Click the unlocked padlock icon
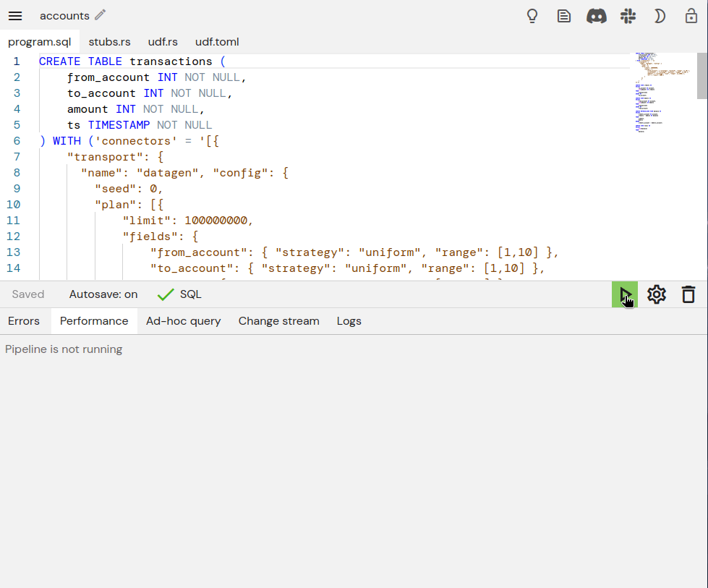The width and height of the screenshot is (708, 588). tap(691, 16)
